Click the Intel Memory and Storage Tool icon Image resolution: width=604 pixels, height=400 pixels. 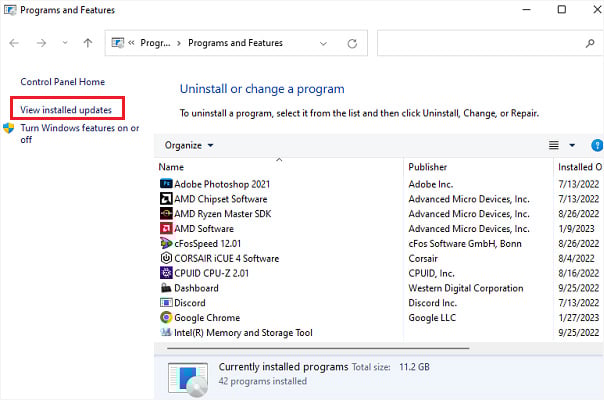(166, 332)
